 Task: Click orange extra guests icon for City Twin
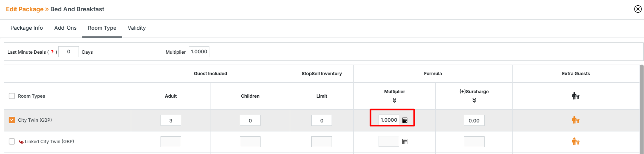tap(576, 120)
